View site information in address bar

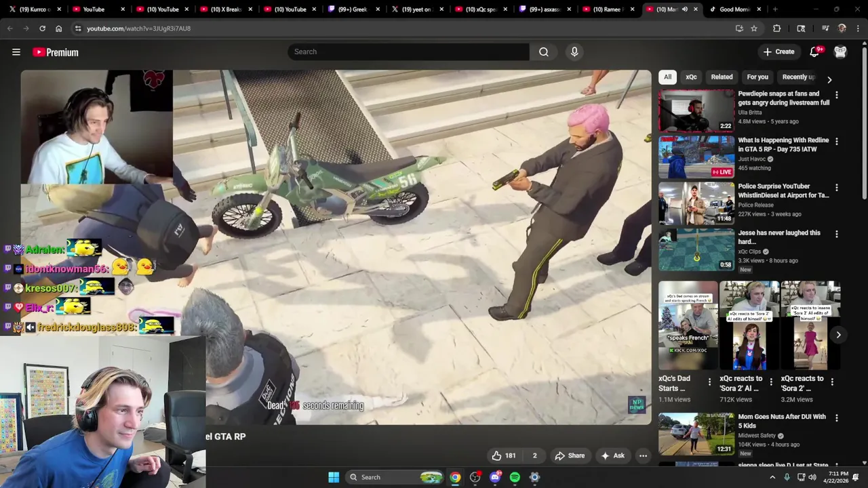point(78,28)
